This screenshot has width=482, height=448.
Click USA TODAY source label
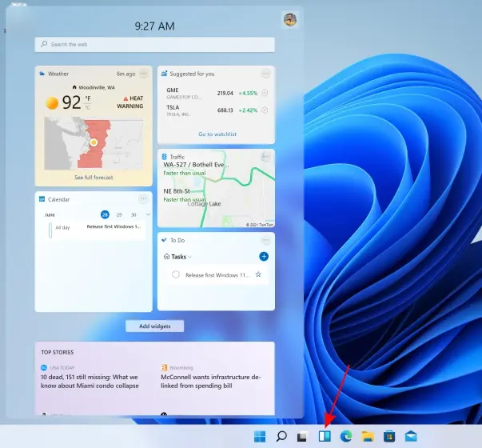point(62,368)
